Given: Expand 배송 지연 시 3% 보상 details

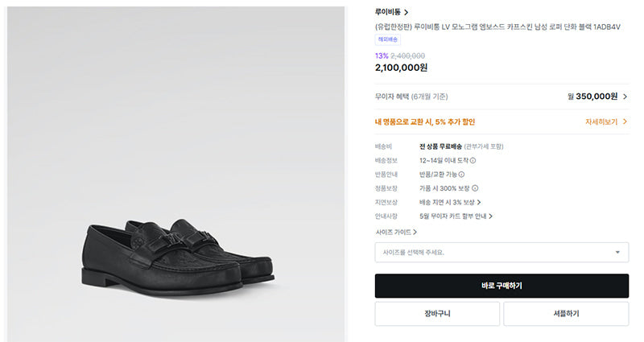Looking at the screenshot, I should click(450, 203).
